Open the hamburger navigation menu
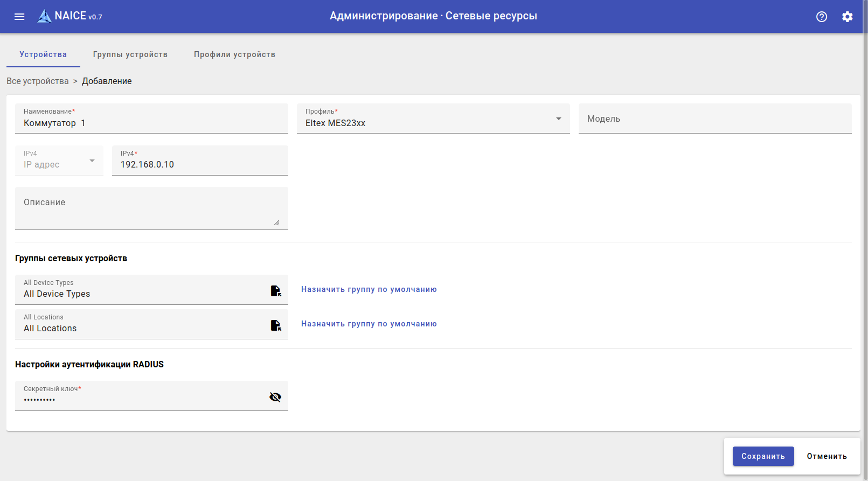This screenshot has width=868, height=481. coord(19,16)
